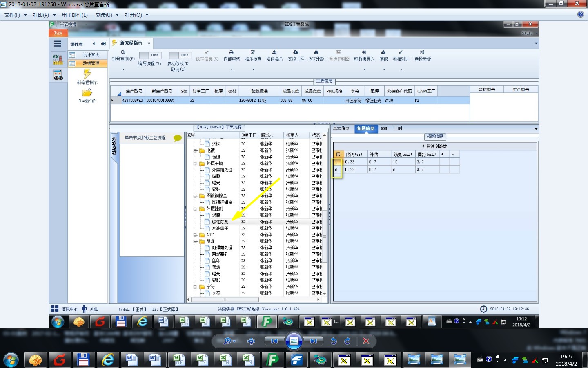Click the actual size button in photo viewer
The width and height of the screenshot is (588, 368).
[x=251, y=341]
